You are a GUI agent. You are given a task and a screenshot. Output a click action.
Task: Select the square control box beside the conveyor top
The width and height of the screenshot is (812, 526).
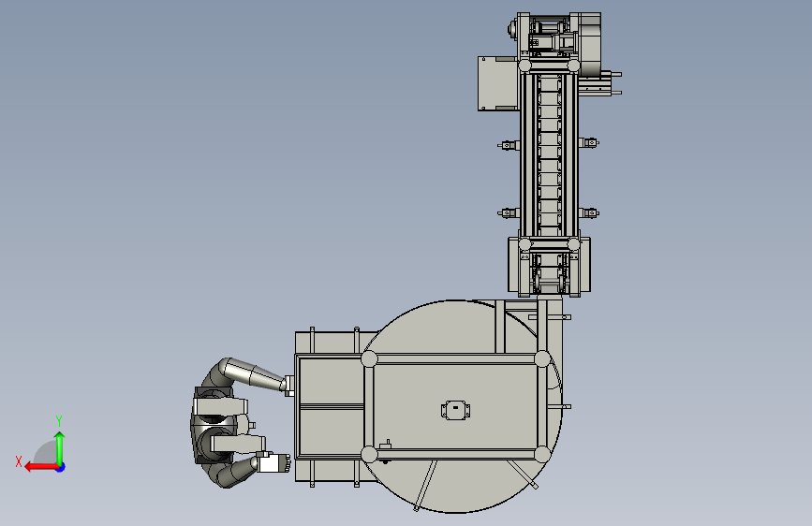point(497,84)
